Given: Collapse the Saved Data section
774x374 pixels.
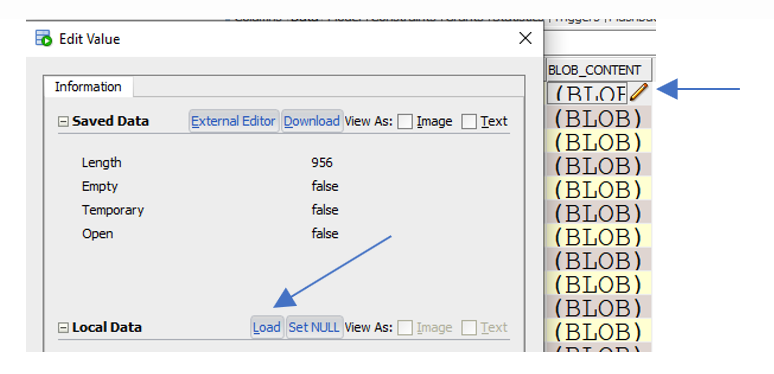Looking at the screenshot, I should pyautogui.click(x=63, y=121).
